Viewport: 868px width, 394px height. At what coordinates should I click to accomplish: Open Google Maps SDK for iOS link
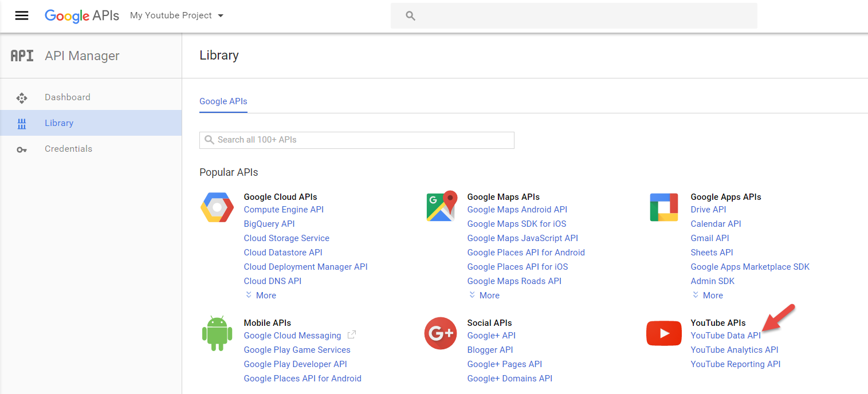click(x=517, y=224)
